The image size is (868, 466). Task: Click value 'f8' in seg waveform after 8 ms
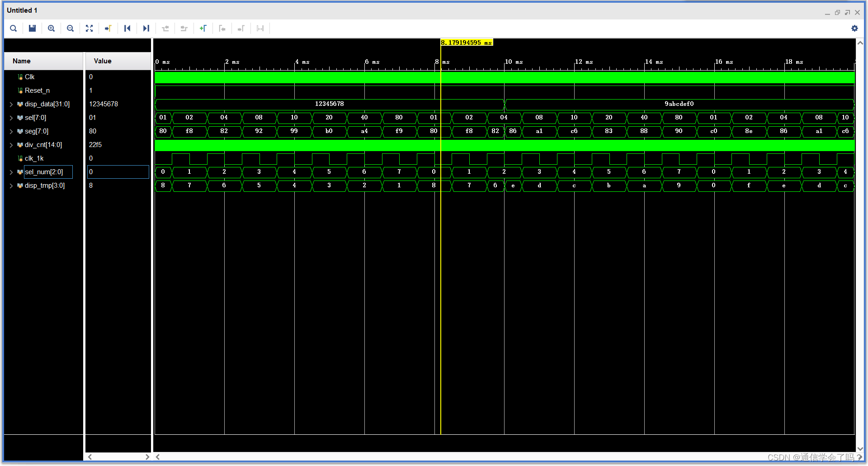tap(469, 131)
